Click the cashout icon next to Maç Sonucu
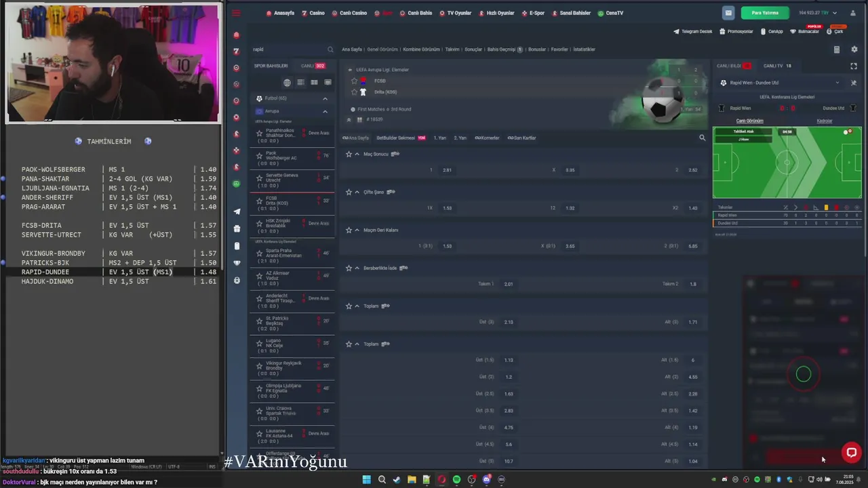Viewport: 868px width, 488px height. (x=395, y=154)
